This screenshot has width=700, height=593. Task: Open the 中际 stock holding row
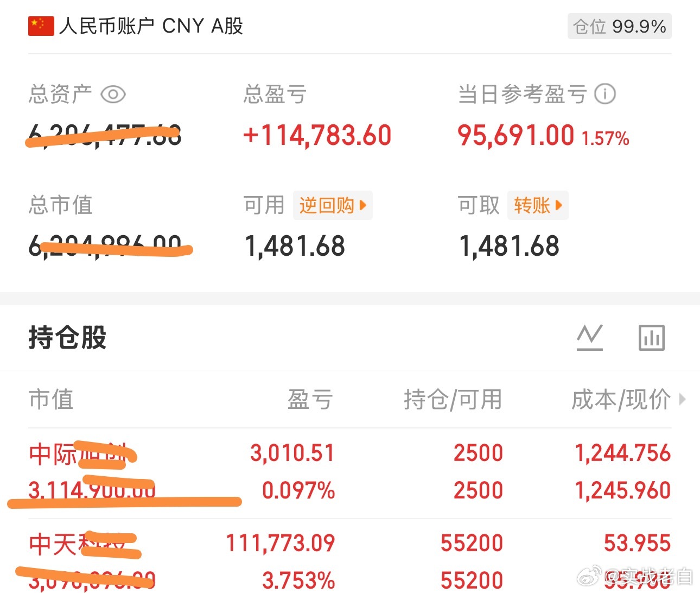coord(350,472)
